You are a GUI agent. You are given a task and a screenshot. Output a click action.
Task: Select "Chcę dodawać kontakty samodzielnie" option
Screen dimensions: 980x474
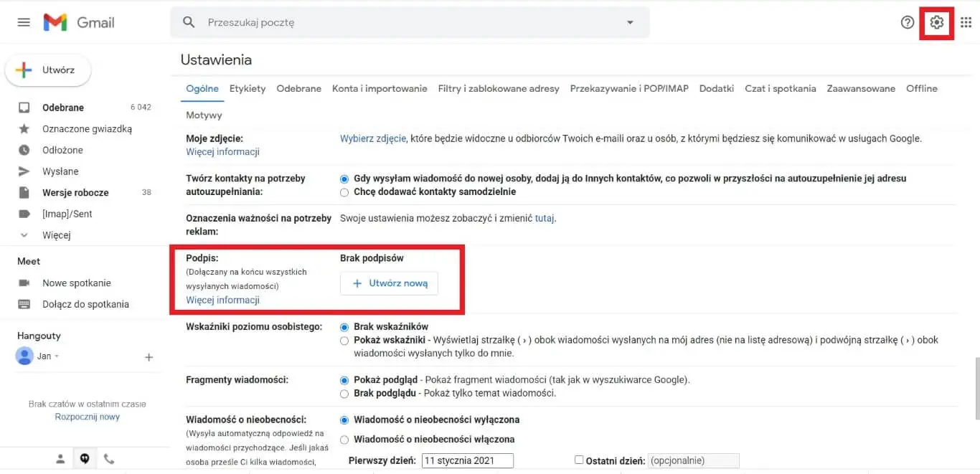[344, 192]
